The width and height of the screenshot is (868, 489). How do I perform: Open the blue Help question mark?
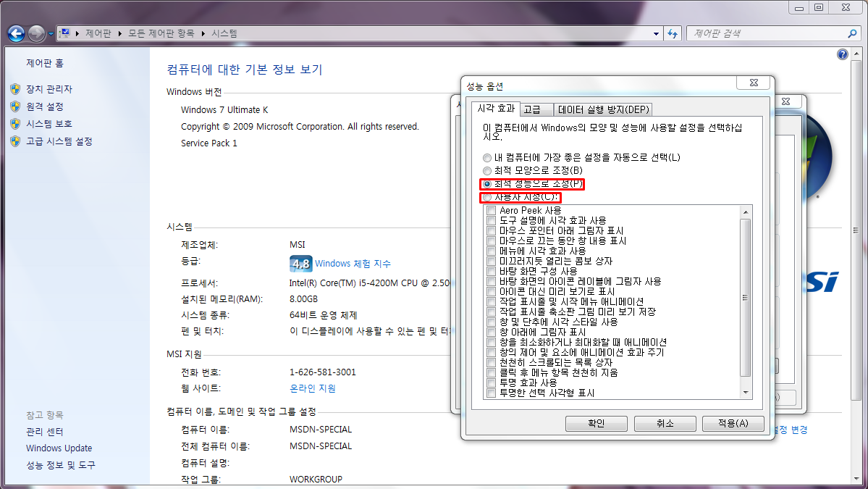(842, 54)
